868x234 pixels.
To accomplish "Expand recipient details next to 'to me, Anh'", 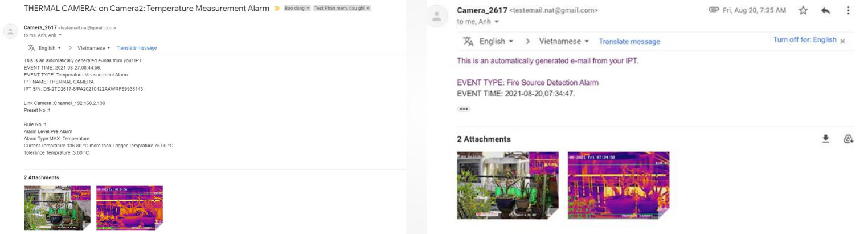I will point(497,22).
